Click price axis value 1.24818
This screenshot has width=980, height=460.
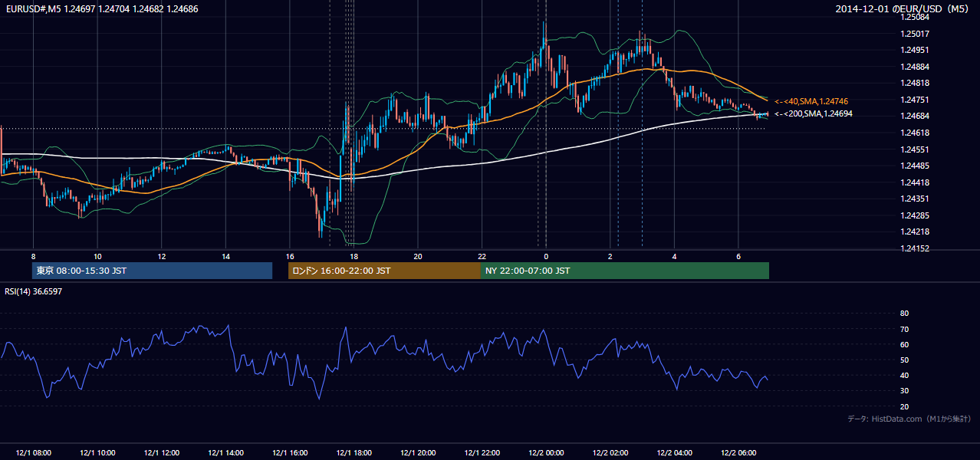[x=914, y=83]
